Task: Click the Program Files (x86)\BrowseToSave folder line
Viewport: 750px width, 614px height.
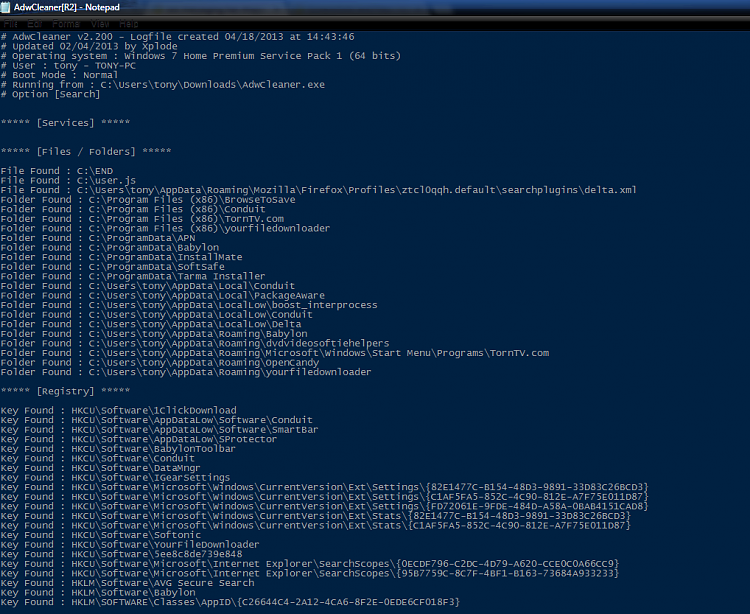Action: pyautogui.click(x=148, y=199)
